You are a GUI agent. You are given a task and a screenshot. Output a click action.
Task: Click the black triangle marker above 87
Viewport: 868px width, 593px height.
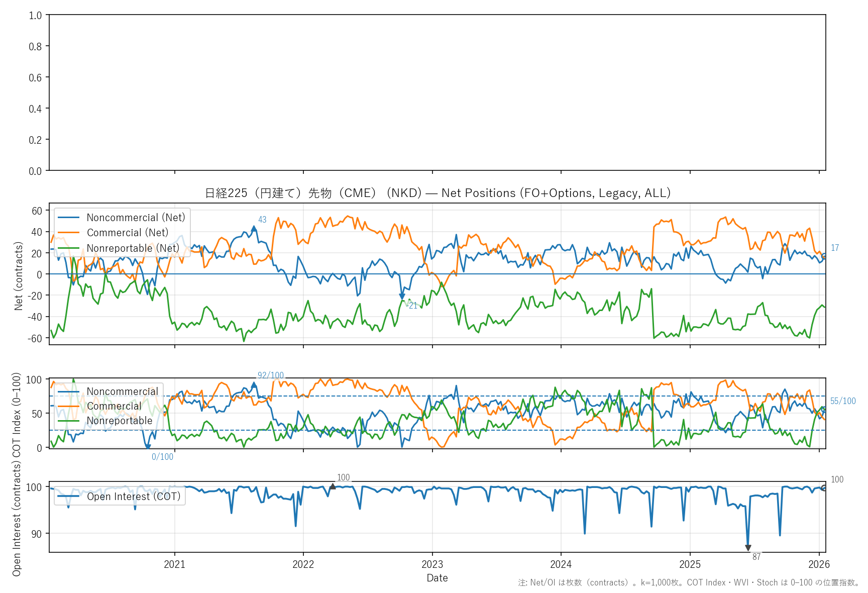pos(748,548)
